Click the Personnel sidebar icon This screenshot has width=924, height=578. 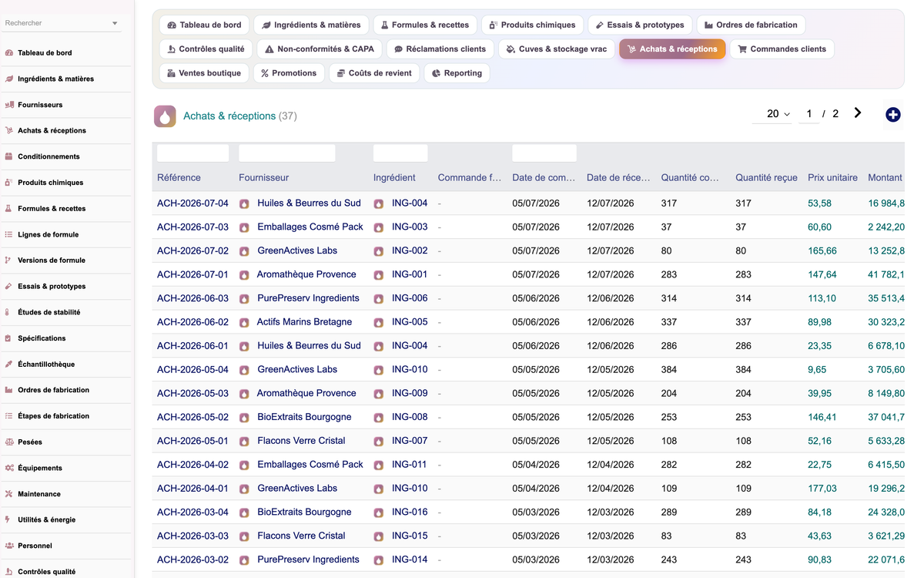click(9, 546)
